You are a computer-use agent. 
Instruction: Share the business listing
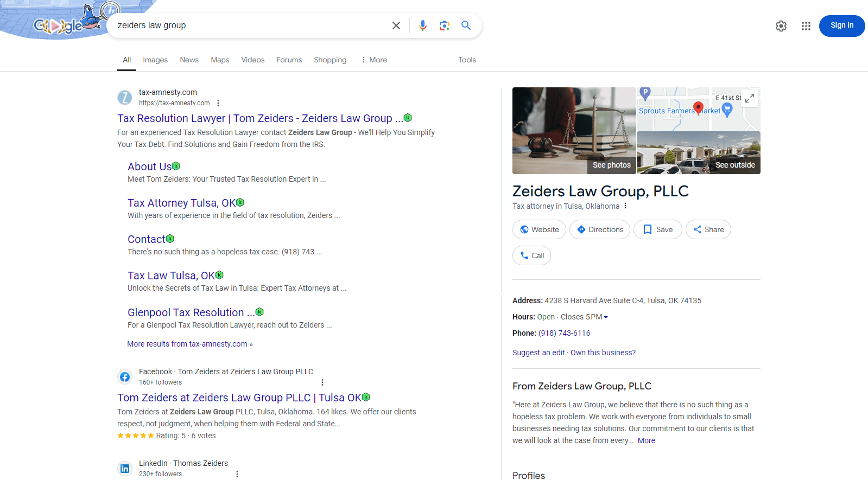click(x=708, y=229)
